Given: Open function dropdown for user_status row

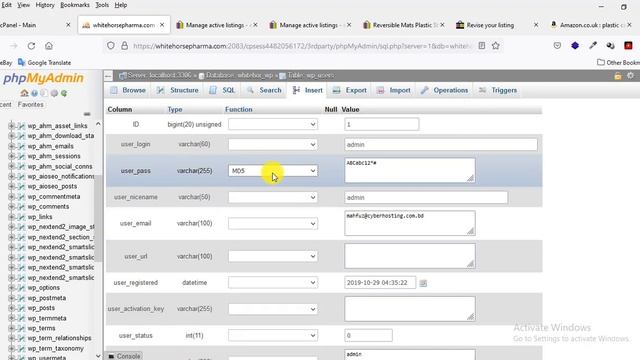Looking at the screenshot, I should (273, 336).
